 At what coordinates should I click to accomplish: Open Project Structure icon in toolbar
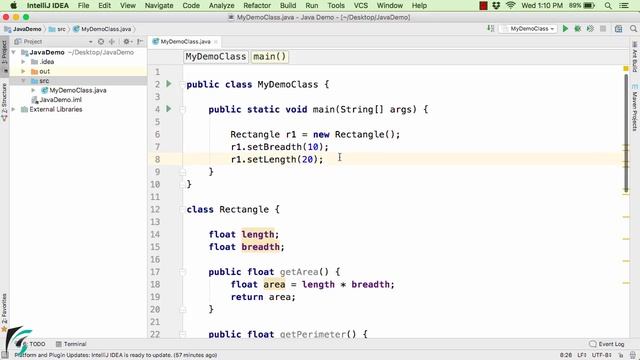point(619,29)
